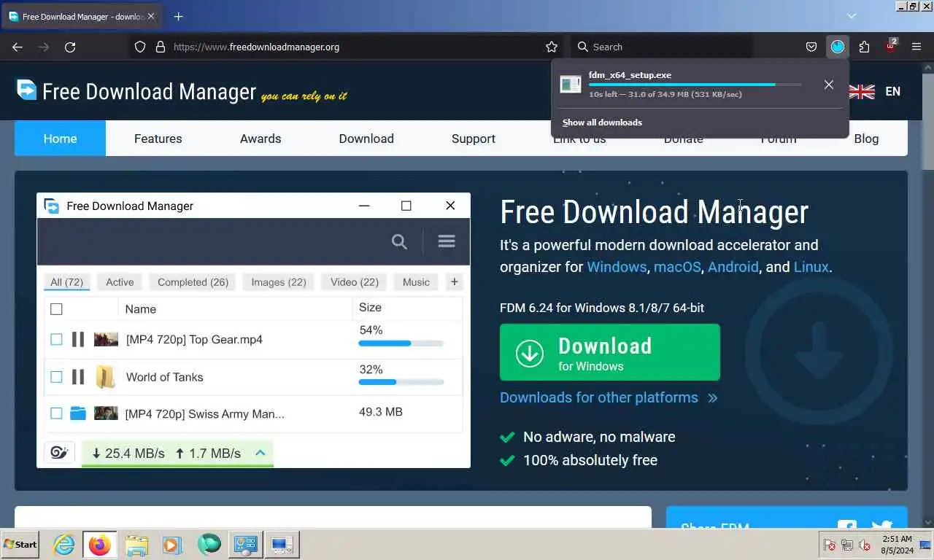The image size is (934, 560).
Task: Click the Firefox taskbar icon
Action: [x=100, y=545]
